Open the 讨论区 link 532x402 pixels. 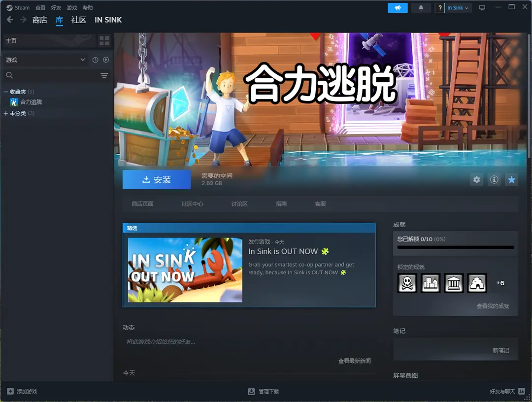coord(239,203)
